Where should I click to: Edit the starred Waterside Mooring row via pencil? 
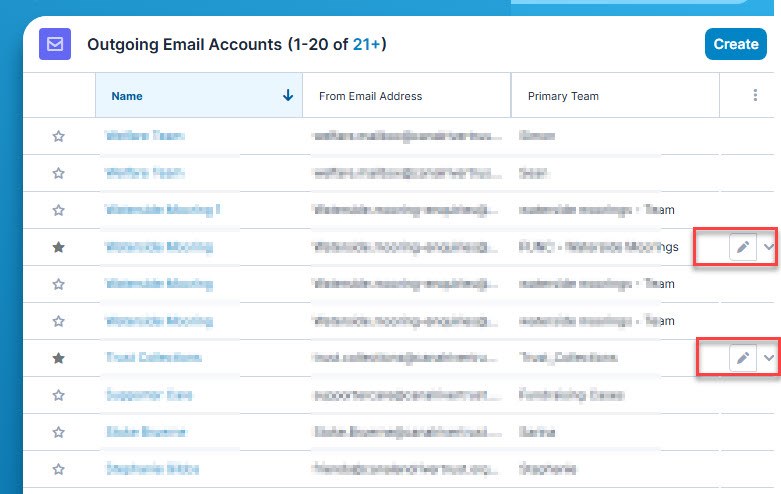tap(742, 247)
